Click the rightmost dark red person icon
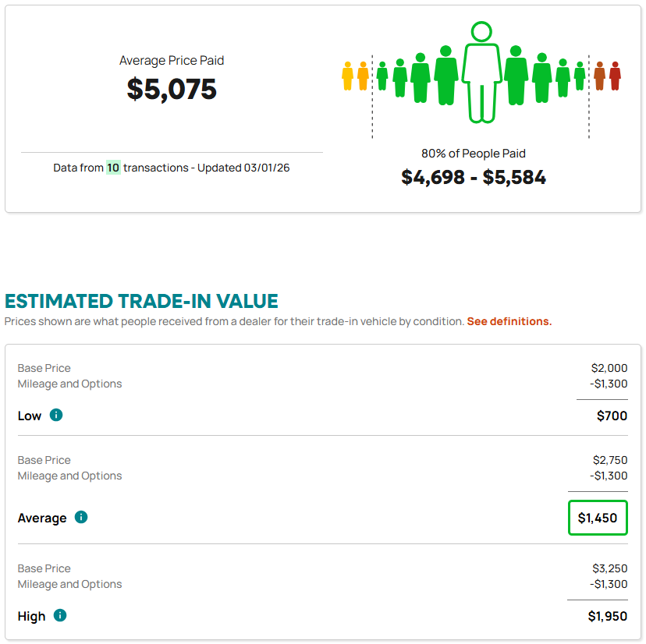The height and width of the screenshot is (644, 646). coord(615,76)
